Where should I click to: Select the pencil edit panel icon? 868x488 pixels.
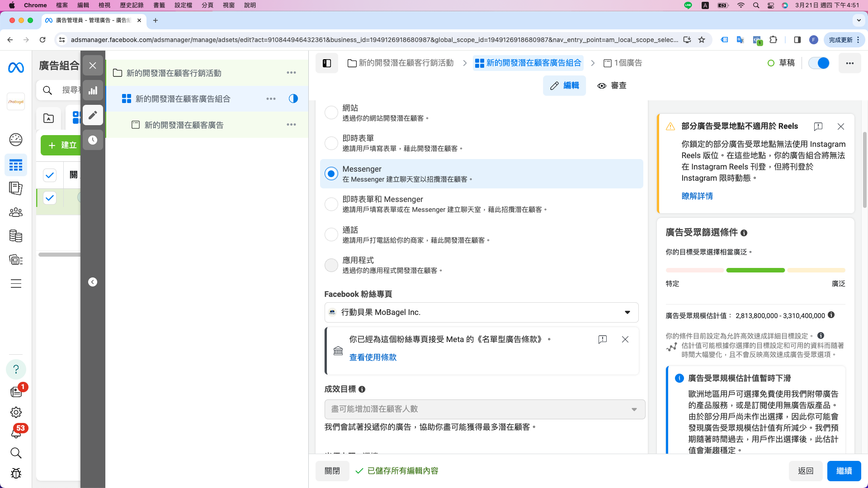[93, 115]
